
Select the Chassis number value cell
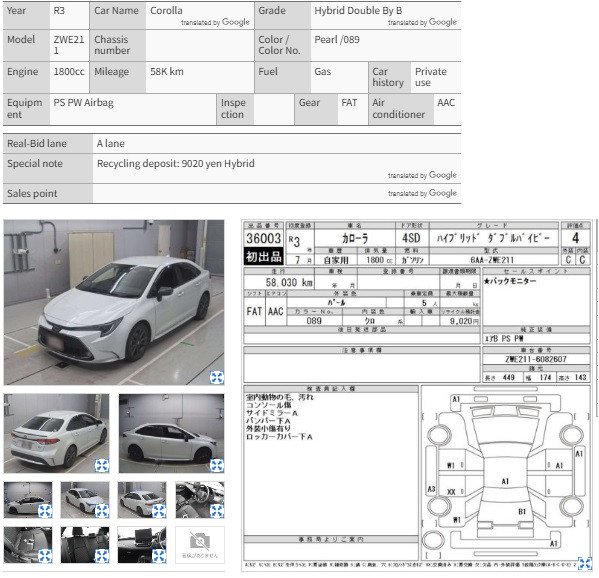click(200, 45)
